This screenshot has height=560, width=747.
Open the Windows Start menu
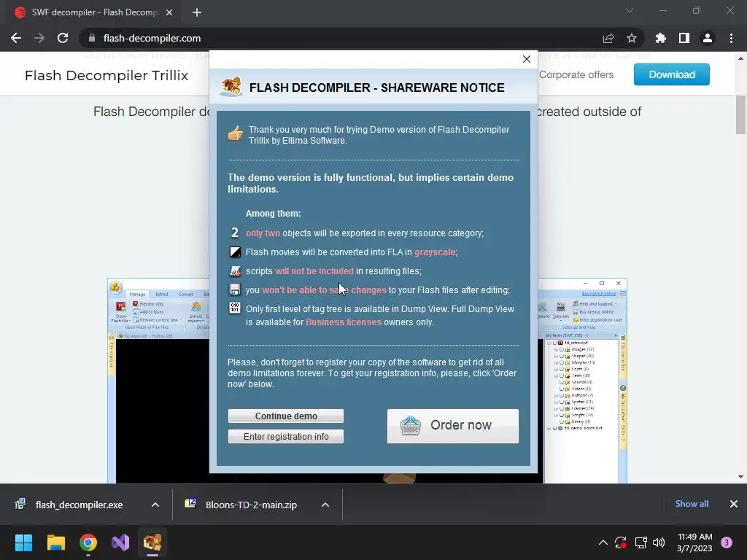click(x=23, y=542)
